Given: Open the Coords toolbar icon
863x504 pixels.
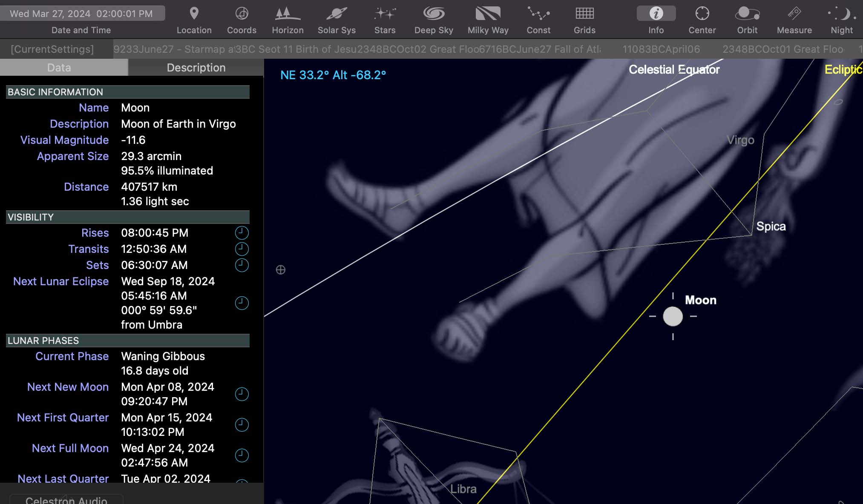Looking at the screenshot, I should point(242,14).
